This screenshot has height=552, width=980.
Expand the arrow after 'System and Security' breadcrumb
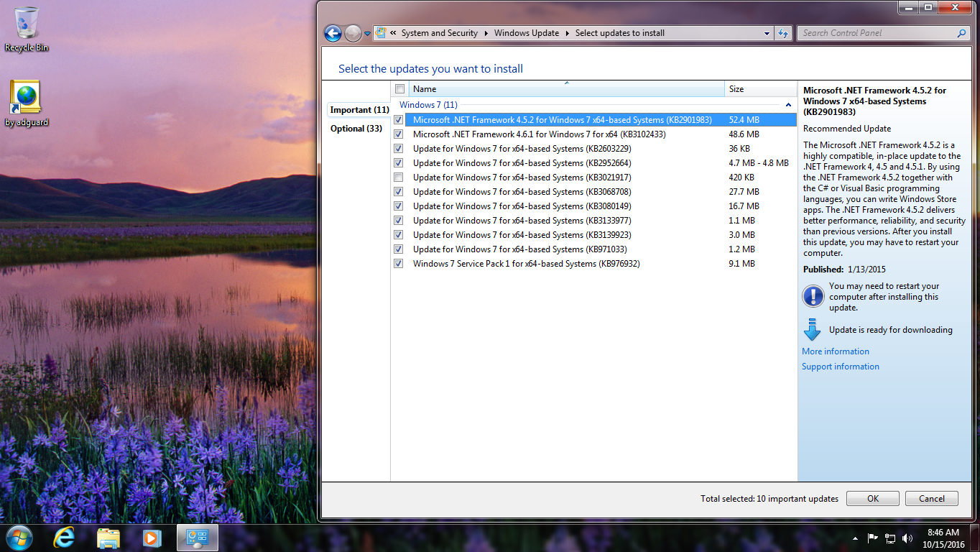[x=486, y=33]
